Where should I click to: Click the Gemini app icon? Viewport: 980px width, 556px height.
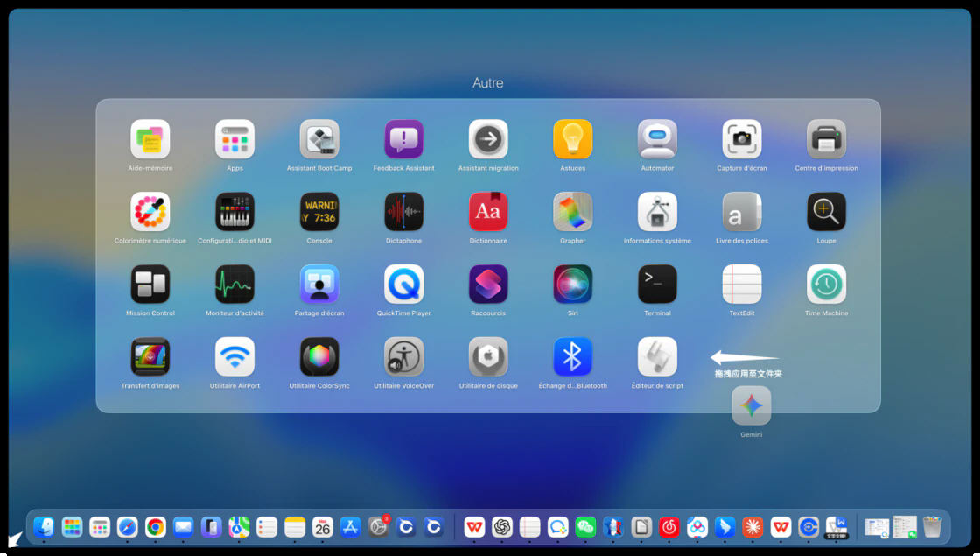pos(752,405)
